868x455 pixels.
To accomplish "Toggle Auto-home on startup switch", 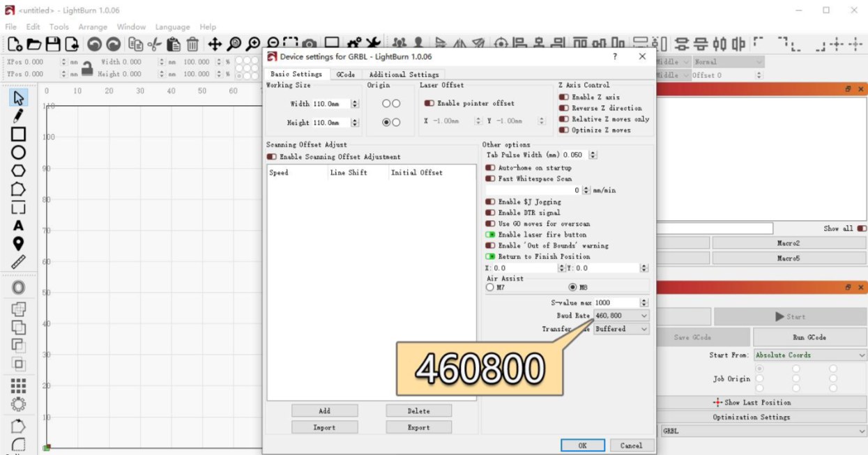I will (490, 168).
